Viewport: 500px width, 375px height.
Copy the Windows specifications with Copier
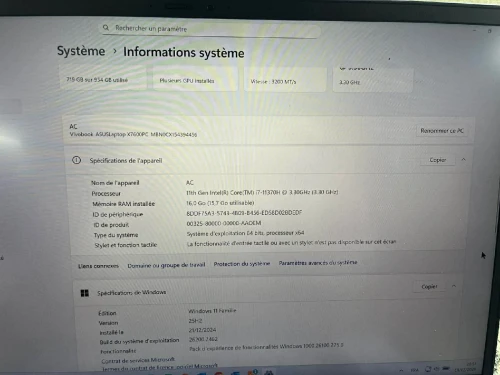tap(429, 287)
